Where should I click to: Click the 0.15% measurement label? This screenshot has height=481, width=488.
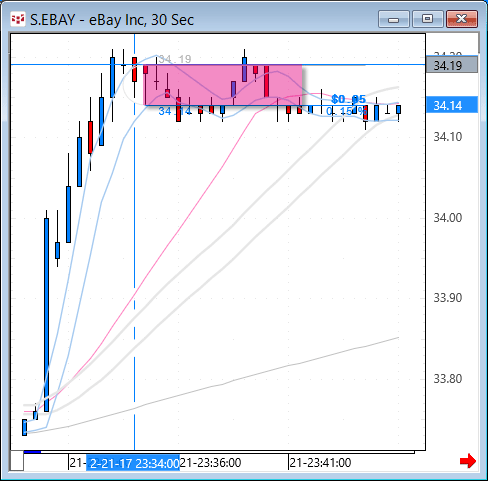[346, 111]
